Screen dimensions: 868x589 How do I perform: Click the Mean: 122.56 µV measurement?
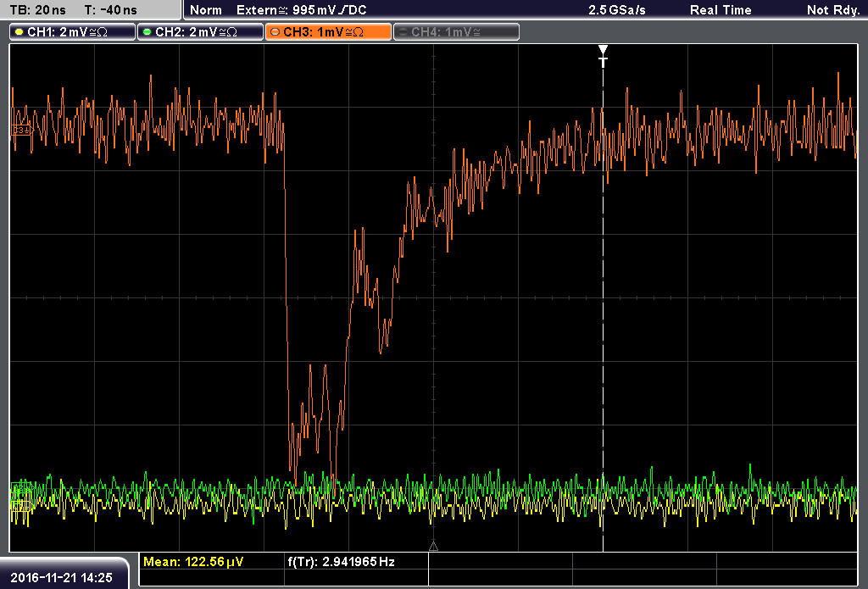(x=193, y=562)
